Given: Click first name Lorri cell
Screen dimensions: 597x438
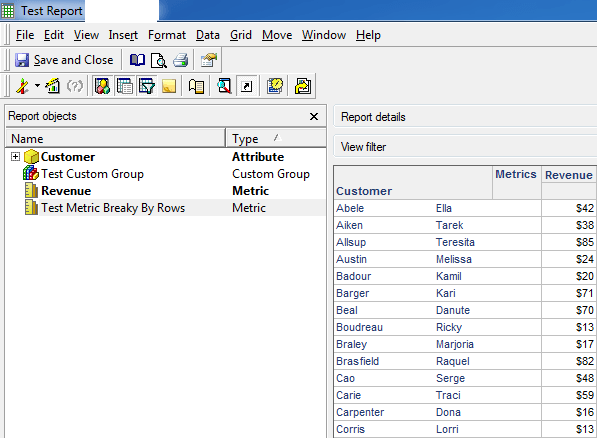Looking at the screenshot, I should [x=447, y=429].
